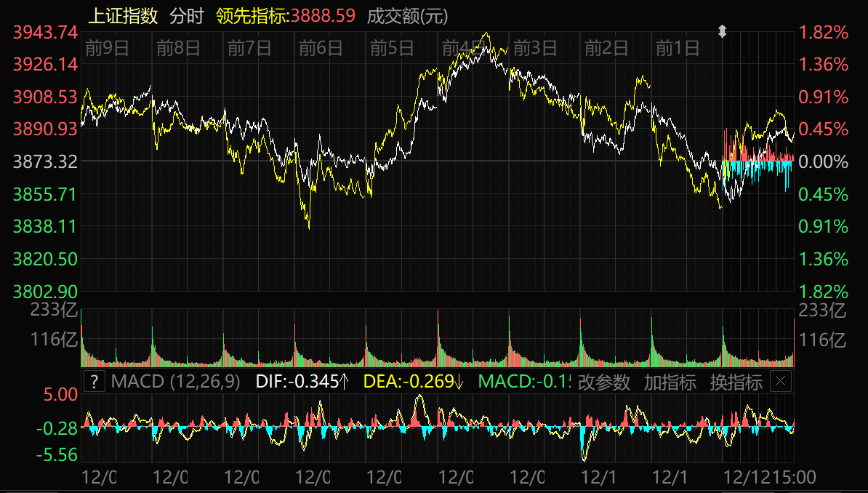Click the 3873.32 baseline price label
This screenshot has width=868, height=493.
45,161
